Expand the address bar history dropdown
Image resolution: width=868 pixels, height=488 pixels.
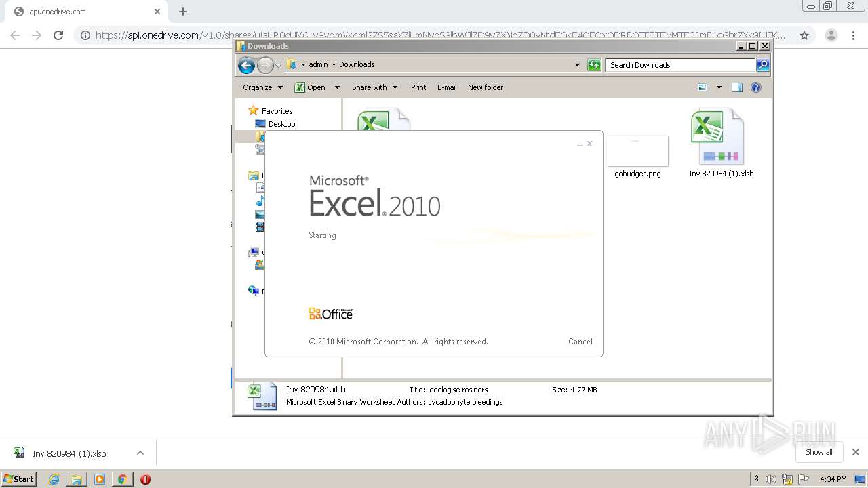[x=577, y=65]
